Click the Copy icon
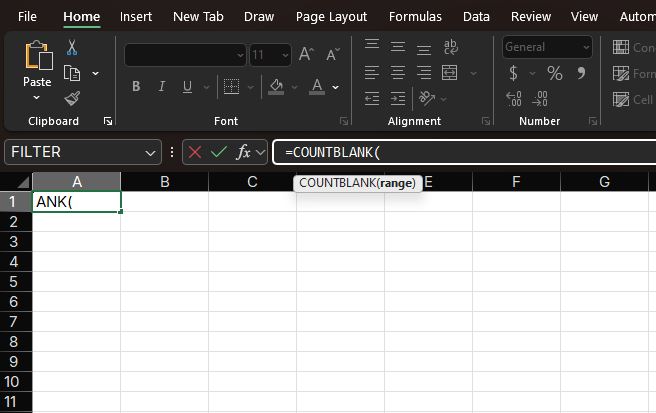This screenshot has height=413, width=656. coord(72,73)
